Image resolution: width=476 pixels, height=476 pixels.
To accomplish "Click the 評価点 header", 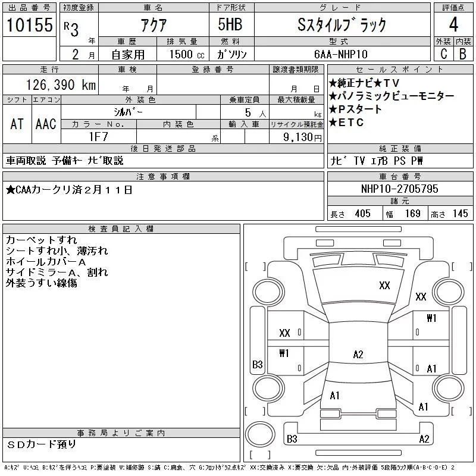I will pos(453,8).
